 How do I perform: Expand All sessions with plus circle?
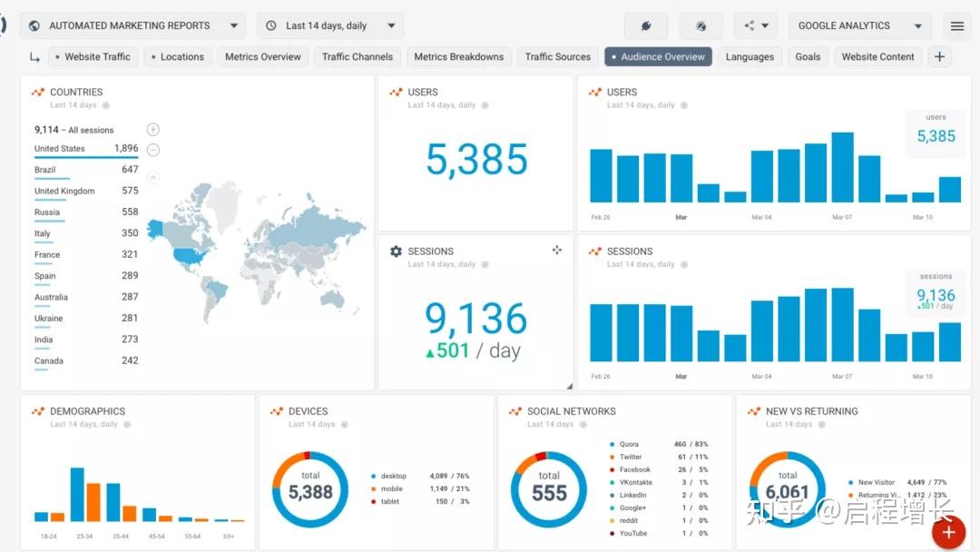pyautogui.click(x=153, y=130)
